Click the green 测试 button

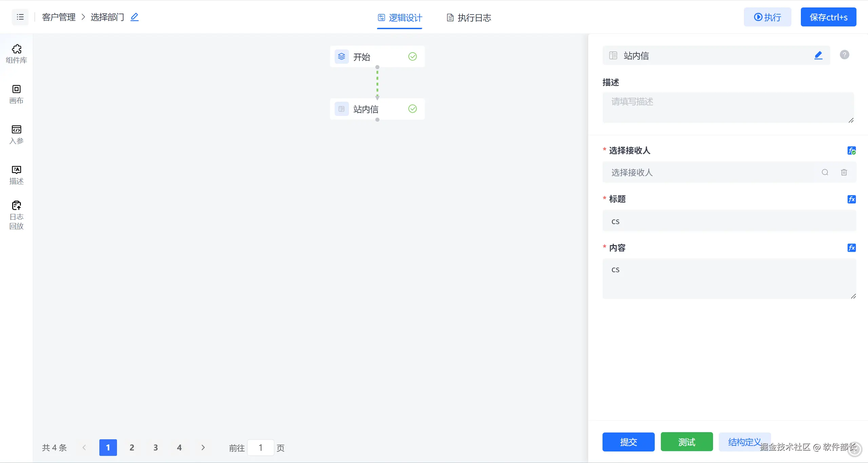click(687, 442)
